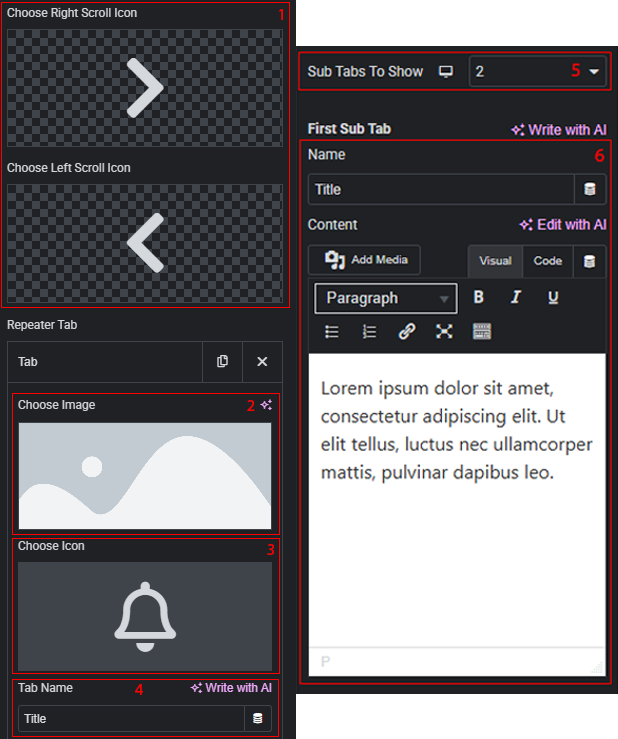Switch to the Code editor tab
Viewport: 618px width, 739px height.
547,261
